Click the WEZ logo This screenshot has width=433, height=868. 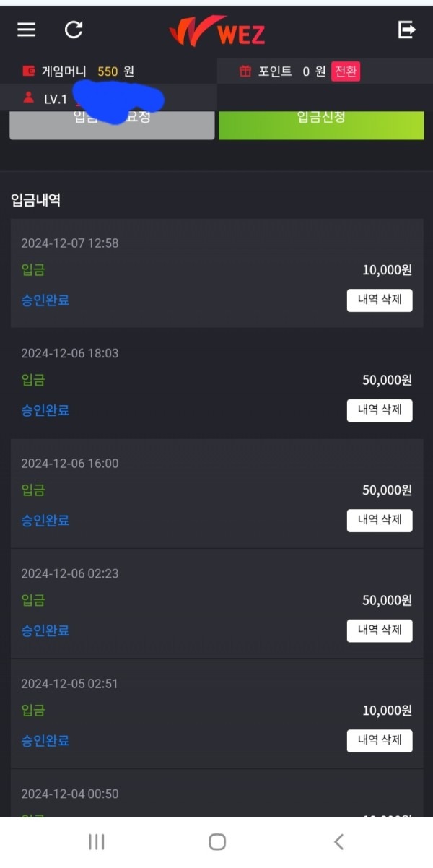point(216,30)
